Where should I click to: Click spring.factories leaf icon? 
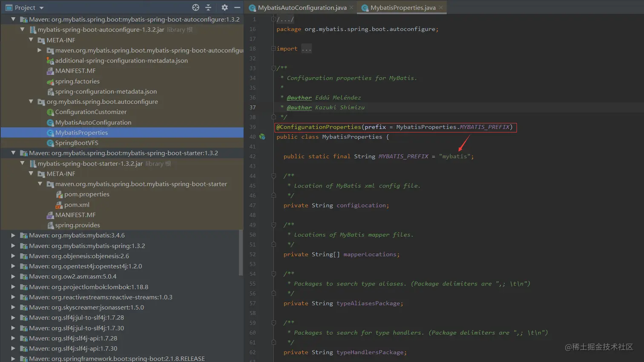coord(50,81)
